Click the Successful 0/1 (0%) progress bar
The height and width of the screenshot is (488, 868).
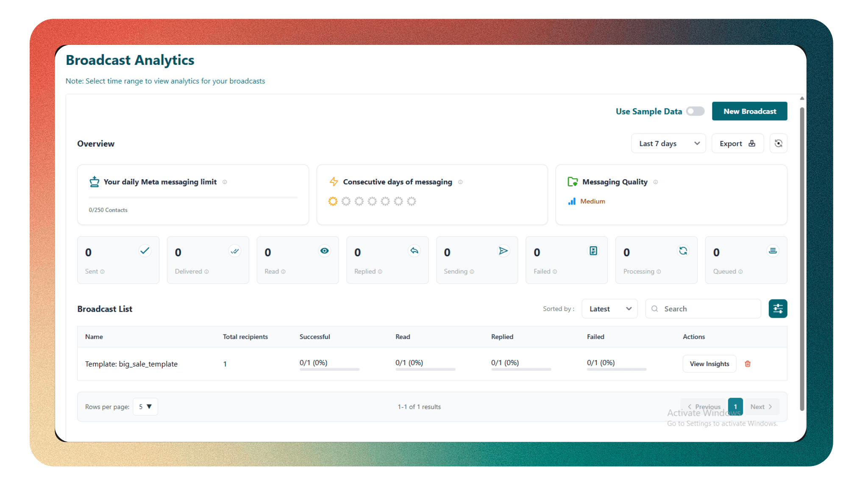[329, 369]
